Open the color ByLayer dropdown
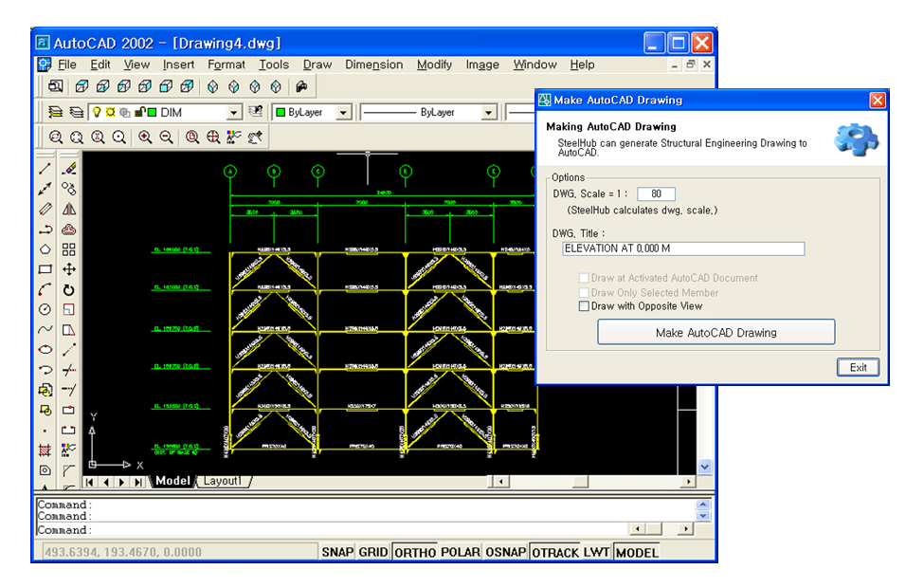This screenshot has height=588, width=924. pyautogui.click(x=344, y=112)
